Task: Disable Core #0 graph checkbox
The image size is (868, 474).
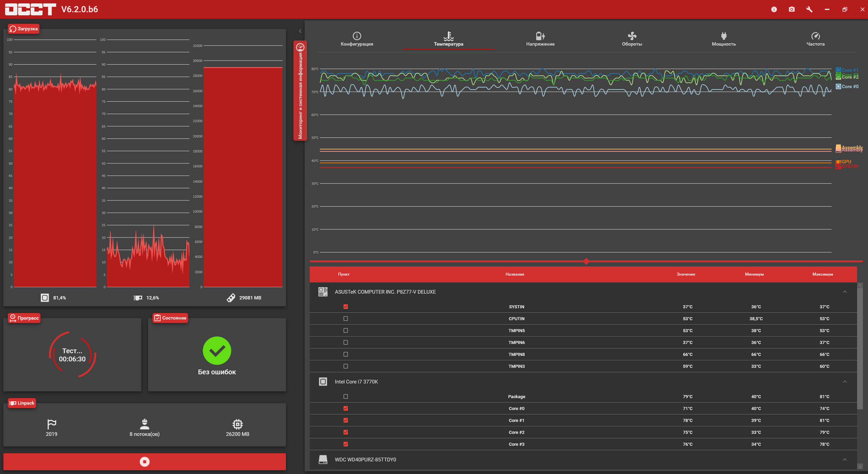Action: click(345, 408)
